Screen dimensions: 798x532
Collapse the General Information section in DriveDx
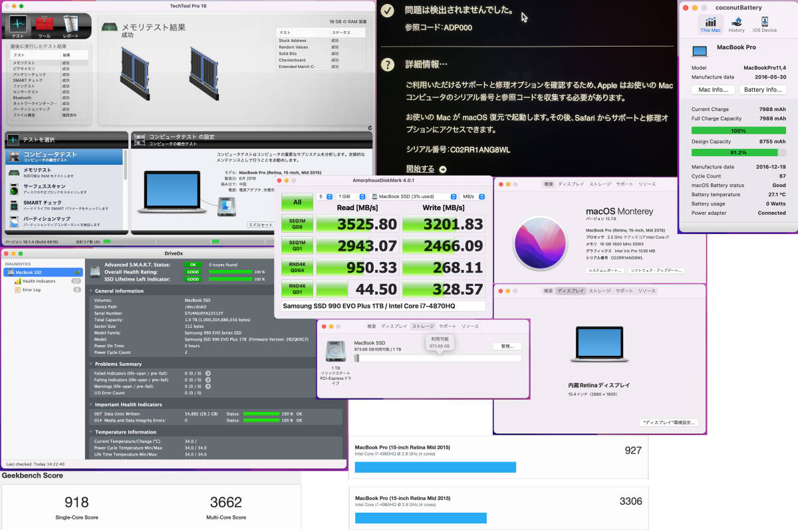click(92, 291)
